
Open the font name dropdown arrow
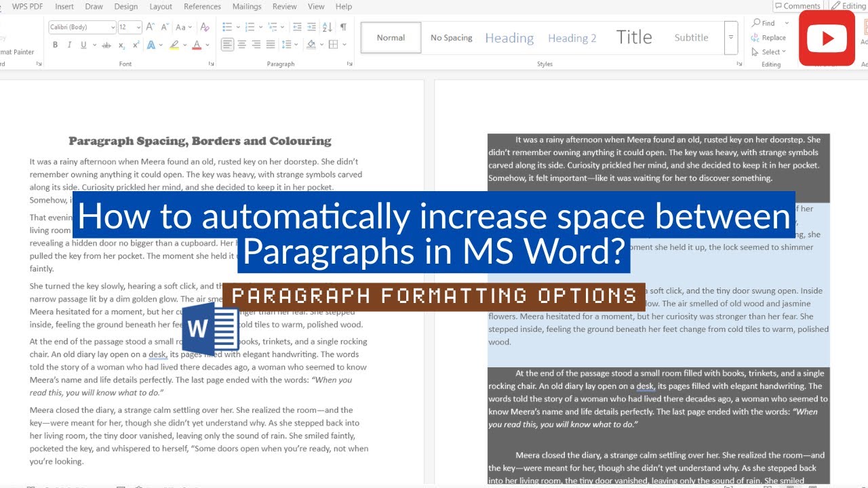coord(113,27)
